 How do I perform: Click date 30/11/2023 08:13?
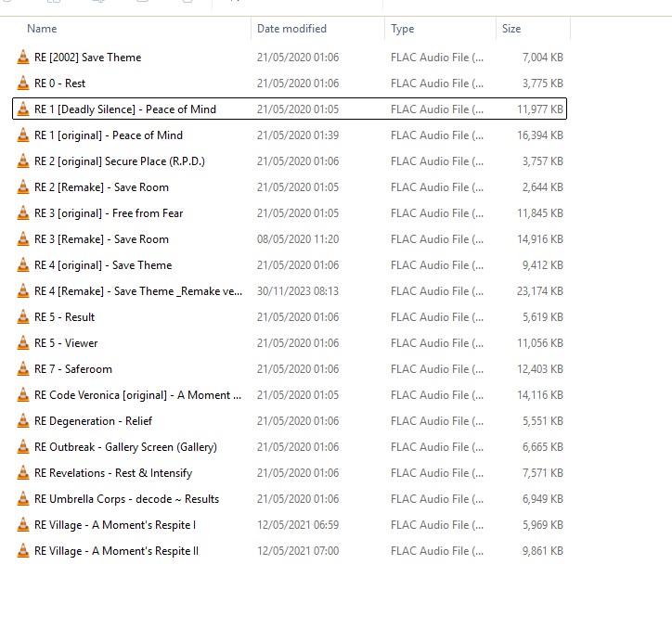(x=298, y=291)
